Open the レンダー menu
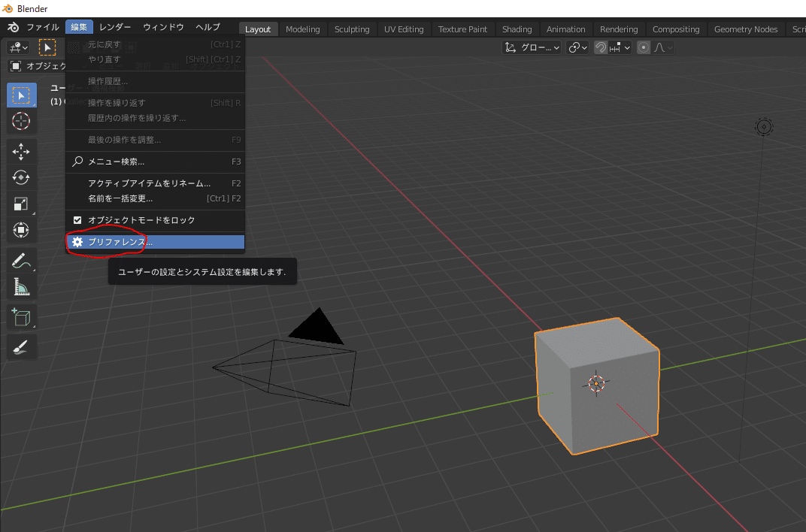806x532 pixels. (115, 27)
